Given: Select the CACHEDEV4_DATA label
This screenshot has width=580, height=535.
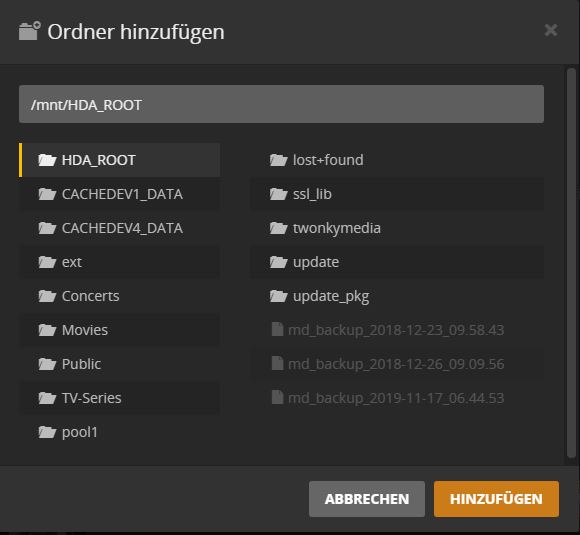Looking at the screenshot, I should click(x=122, y=228).
